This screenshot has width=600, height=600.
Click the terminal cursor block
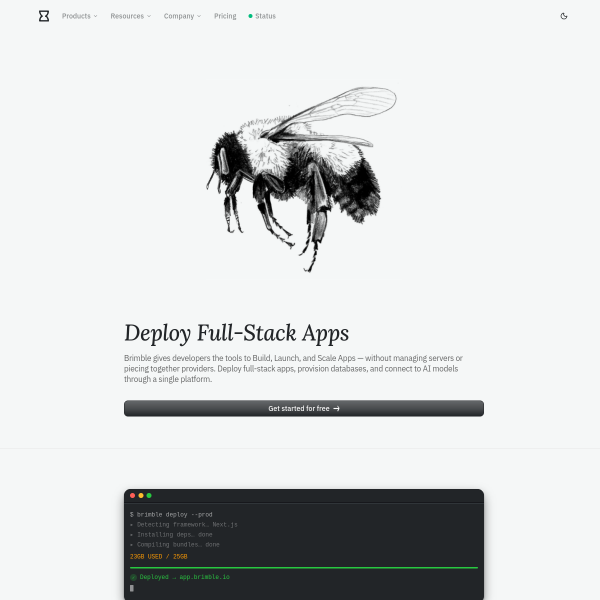pyautogui.click(x=132, y=588)
